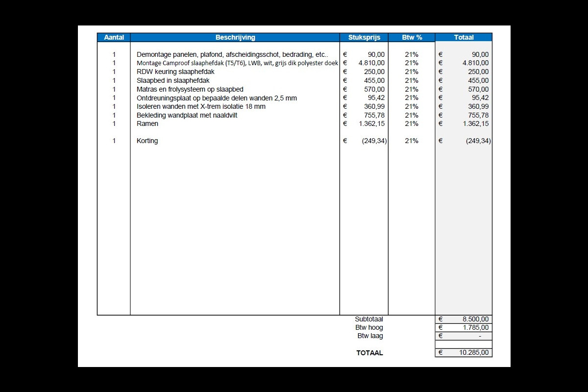Click the 21% Btw value for Demontage panelen

point(412,54)
